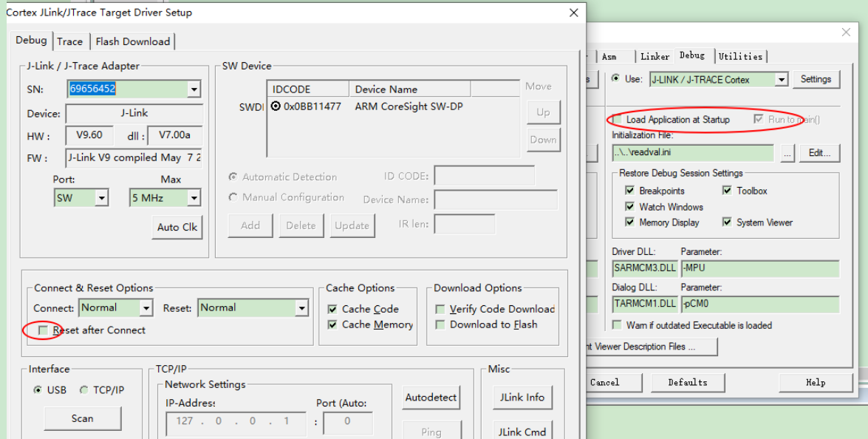The image size is (868, 439).
Task: Open JLink Cmd
Action: [522, 432]
